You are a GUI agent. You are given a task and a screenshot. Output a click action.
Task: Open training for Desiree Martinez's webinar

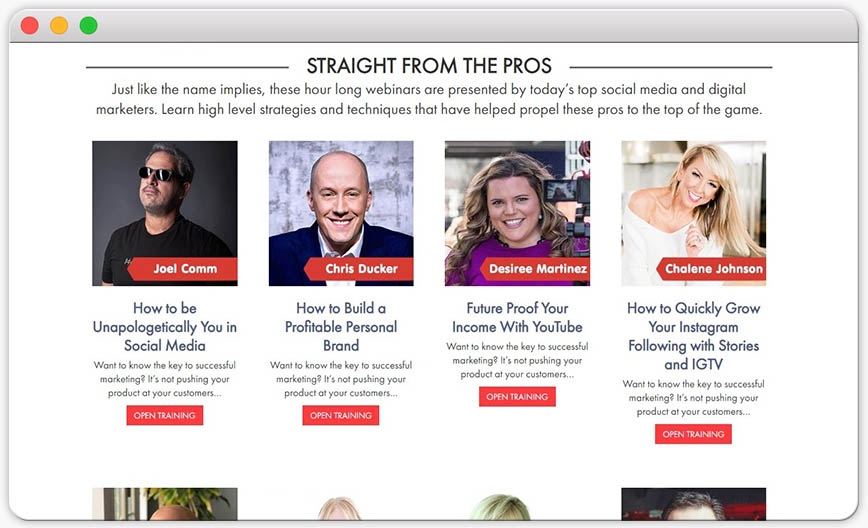point(517,396)
